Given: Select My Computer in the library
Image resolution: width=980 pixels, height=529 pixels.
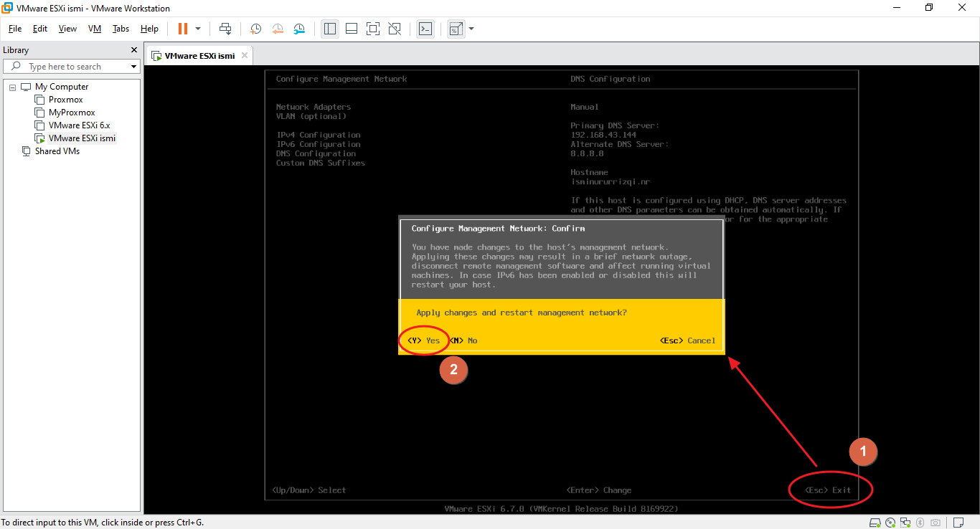Looking at the screenshot, I should [x=62, y=87].
